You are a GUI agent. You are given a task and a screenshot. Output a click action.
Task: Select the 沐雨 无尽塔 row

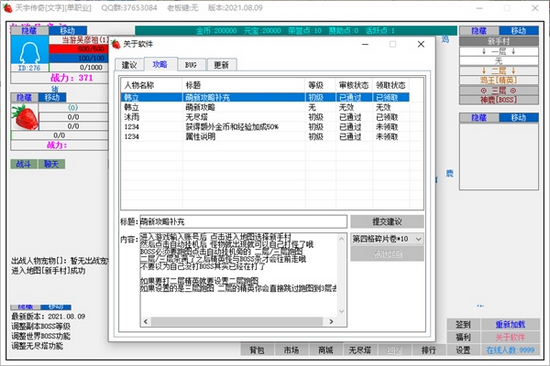click(x=265, y=117)
